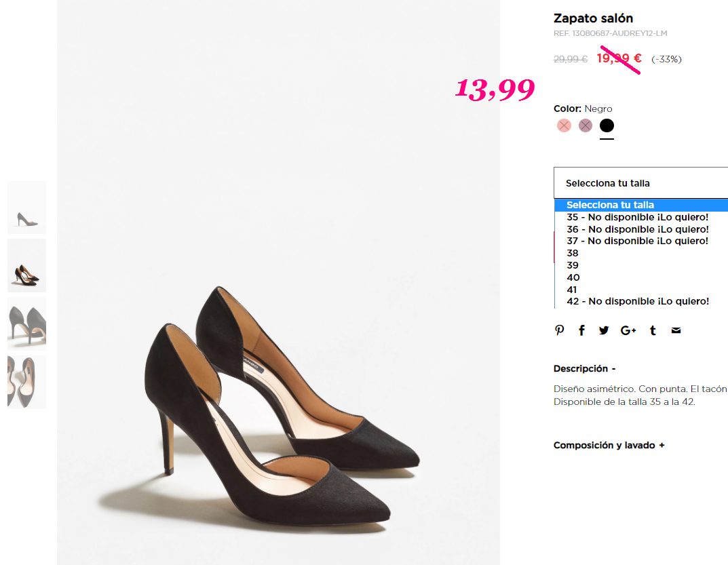Open the Selecciona tu talla dropdown

[640, 183]
